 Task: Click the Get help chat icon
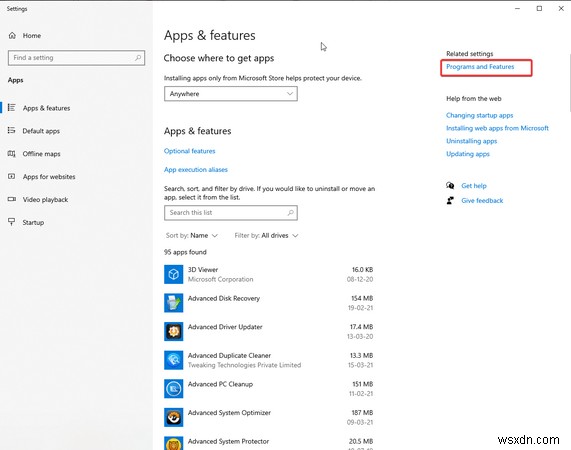450,186
